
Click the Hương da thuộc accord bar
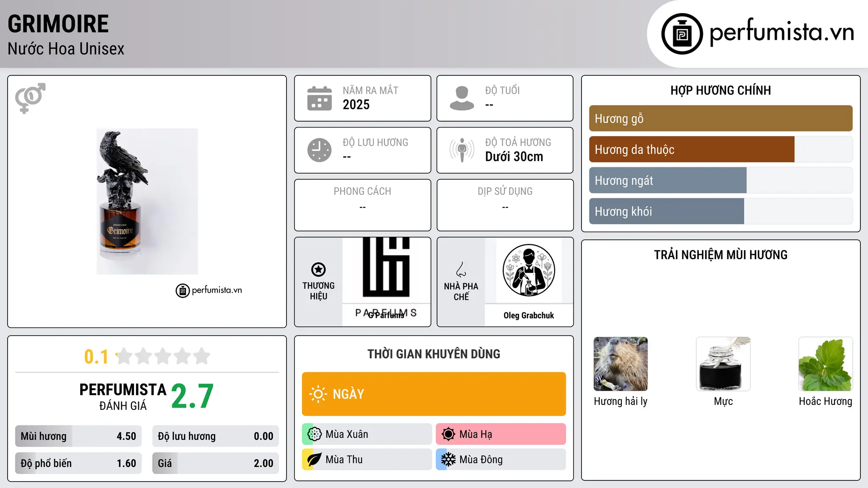point(721,150)
